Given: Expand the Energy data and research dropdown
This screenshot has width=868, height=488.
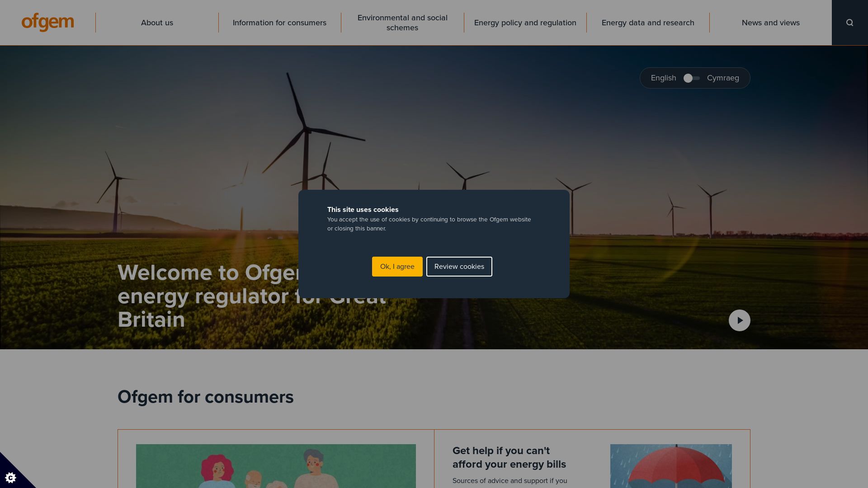Looking at the screenshot, I should click(x=648, y=22).
